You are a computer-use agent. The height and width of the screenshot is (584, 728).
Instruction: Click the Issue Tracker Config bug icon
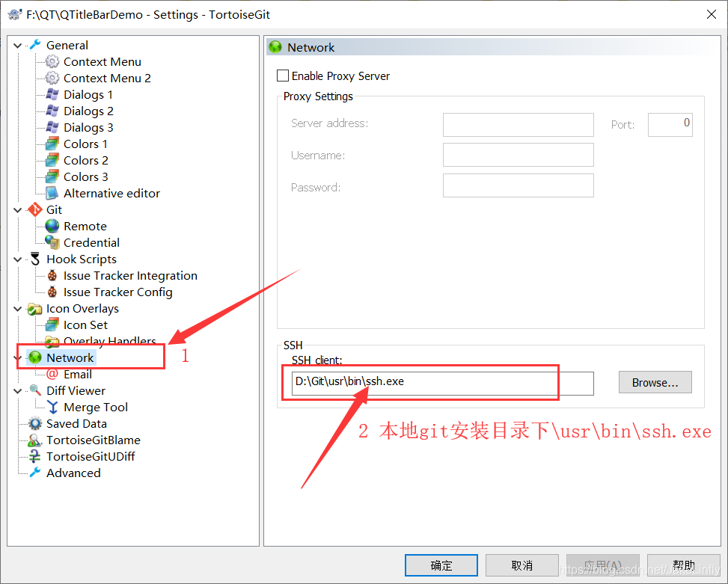point(52,292)
